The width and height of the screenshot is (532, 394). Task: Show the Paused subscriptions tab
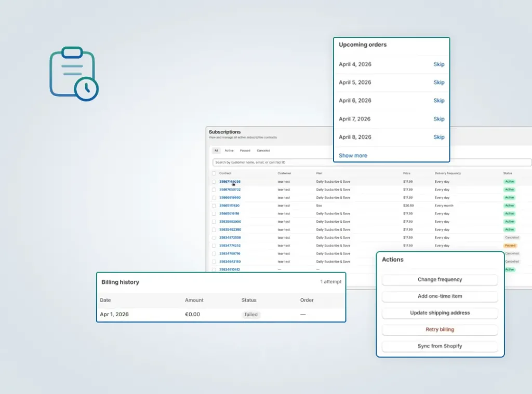pos(245,151)
